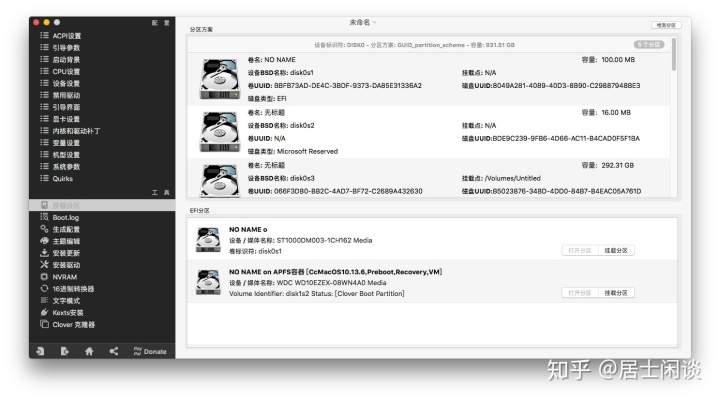The height and width of the screenshot is (400, 720).
Task: Click the Clover Boot Partition status text
Action: (370, 293)
